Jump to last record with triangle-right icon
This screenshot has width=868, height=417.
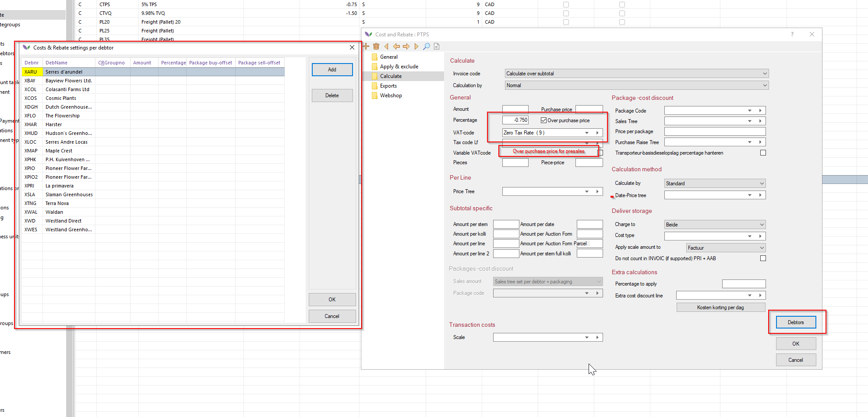pyautogui.click(x=416, y=46)
